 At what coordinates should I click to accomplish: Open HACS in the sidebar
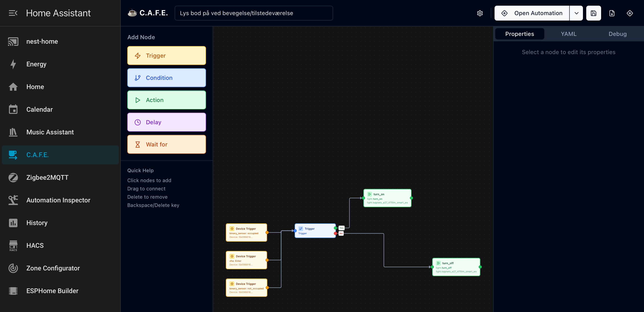pyautogui.click(x=35, y=245)
